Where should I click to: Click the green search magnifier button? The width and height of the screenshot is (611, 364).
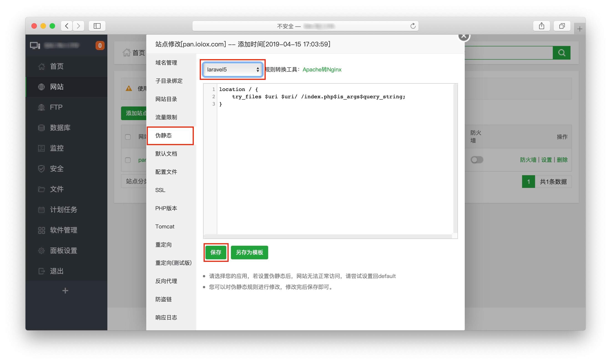pos(561,53)
